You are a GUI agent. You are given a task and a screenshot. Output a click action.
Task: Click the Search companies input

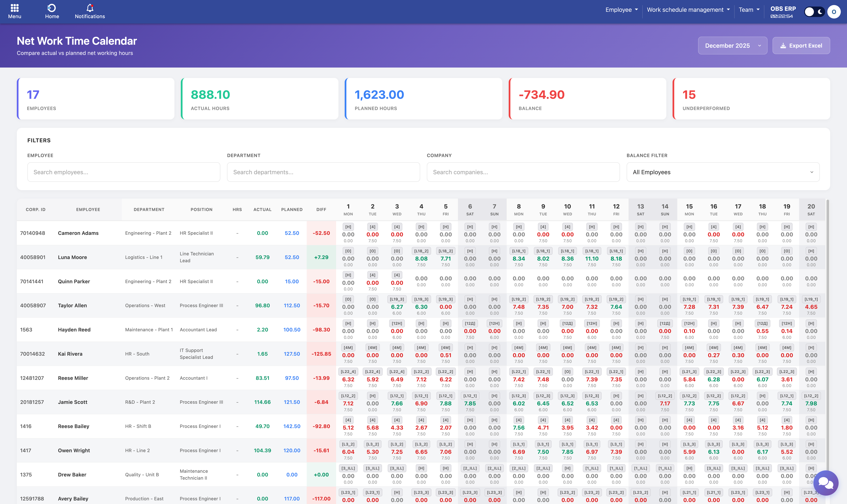523,172
